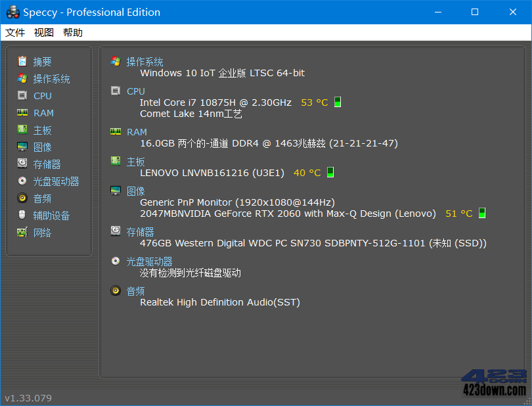Click the 主板 motherboard icon in sidebar

tap(22, 130)
